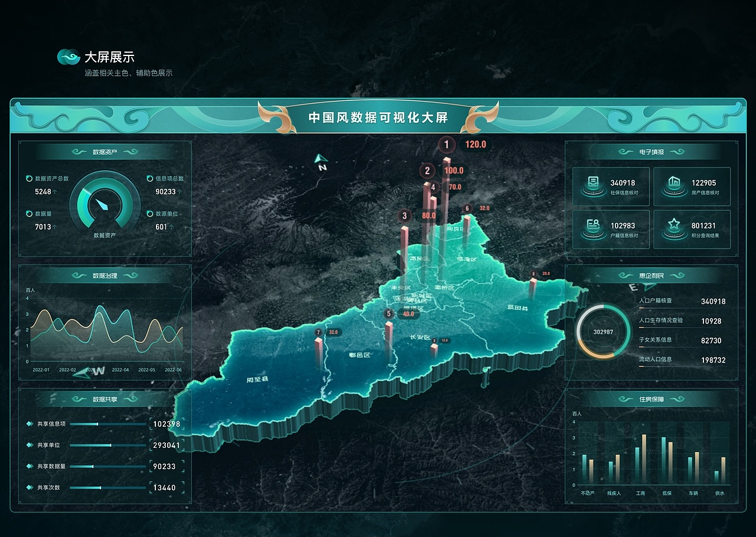Click the rank 7 circle badge on map

[x=319, y=332]
